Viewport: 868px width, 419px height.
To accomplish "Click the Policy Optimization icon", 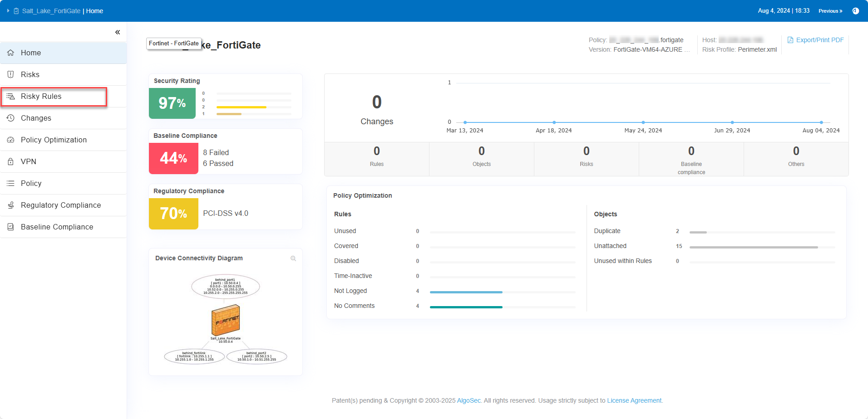I will (x=10, y=140).
